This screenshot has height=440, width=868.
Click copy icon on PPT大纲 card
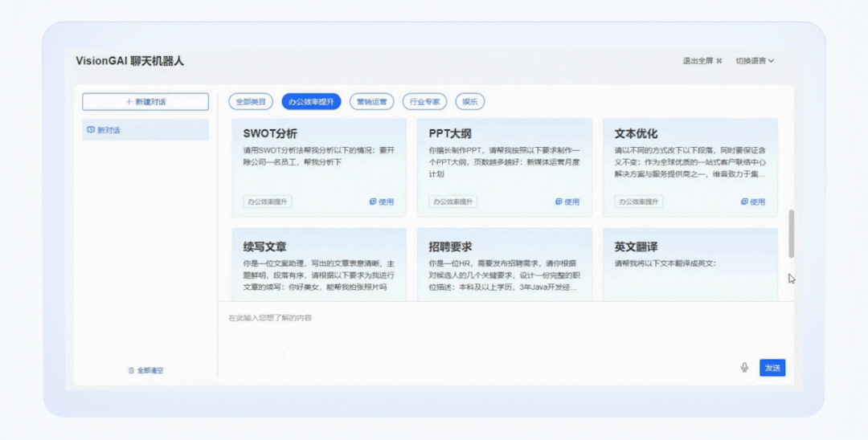559,202
